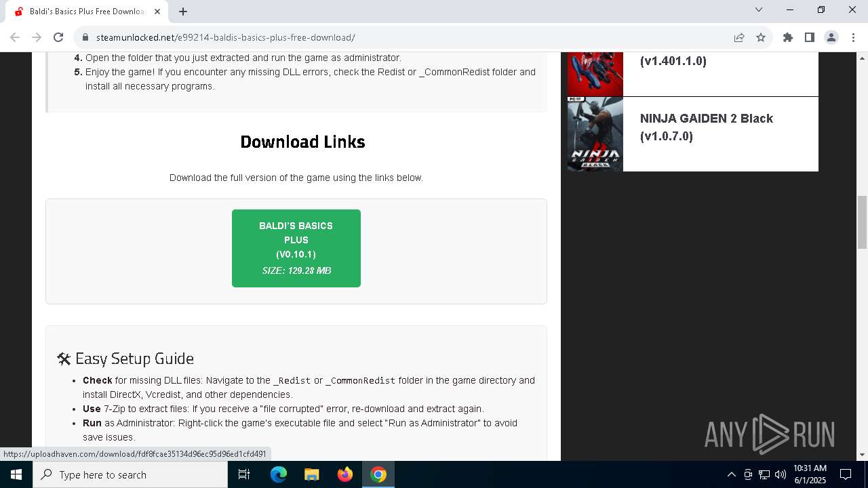Expand the tab search chevron
Screen dimensions: 868x488
[759, 9]
